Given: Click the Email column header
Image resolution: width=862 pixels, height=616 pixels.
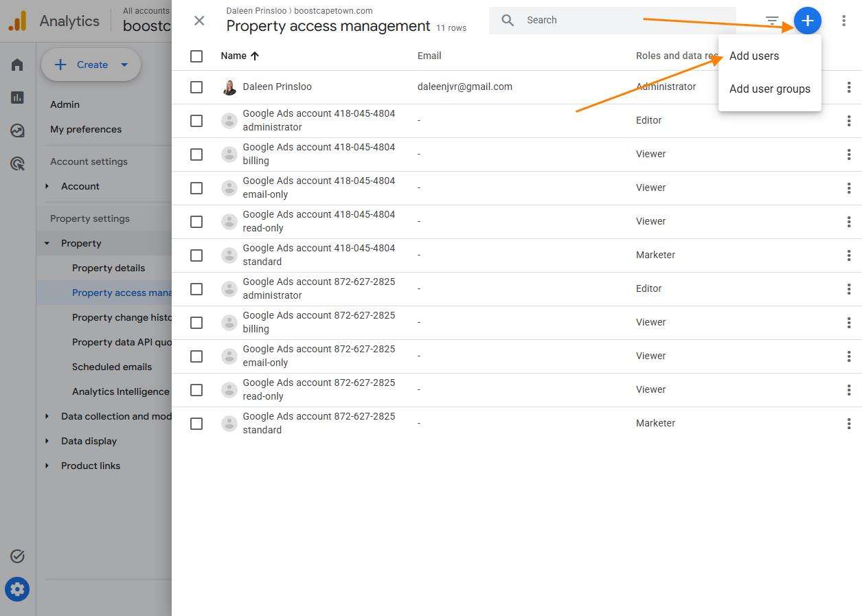Looking at the screenshot, I should click(429, 56).
